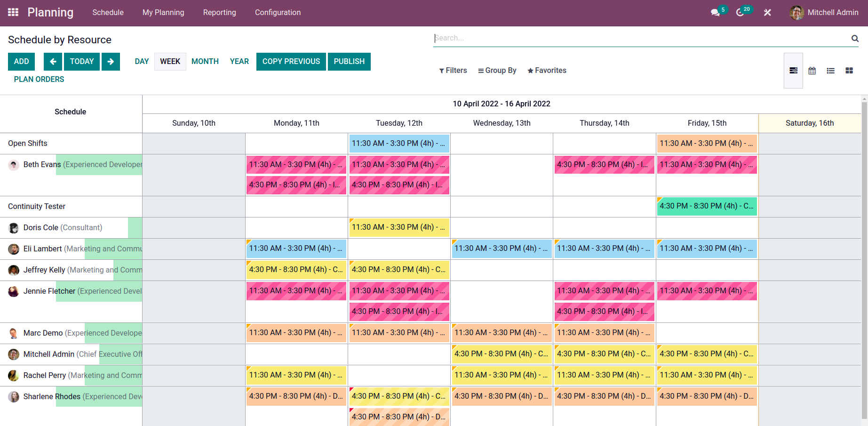Open the Configuration menu
Viewport: 868px width, 426px height.
click(x=278, y=13)
